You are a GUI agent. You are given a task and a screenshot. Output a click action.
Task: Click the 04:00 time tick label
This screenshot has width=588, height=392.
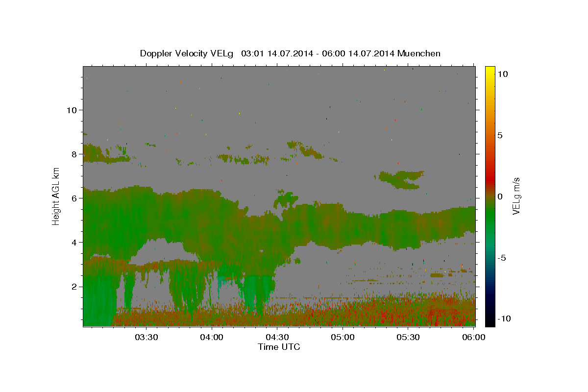[212, 337]
